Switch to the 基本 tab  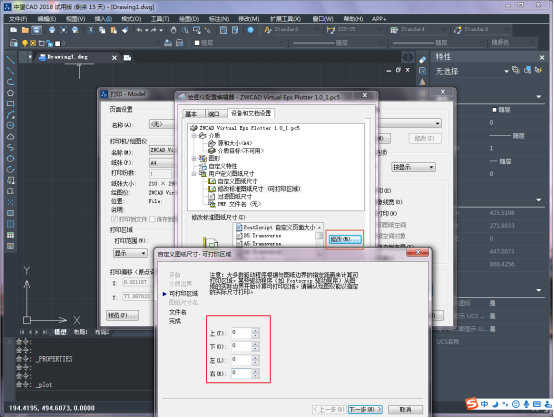click(191, 114)
